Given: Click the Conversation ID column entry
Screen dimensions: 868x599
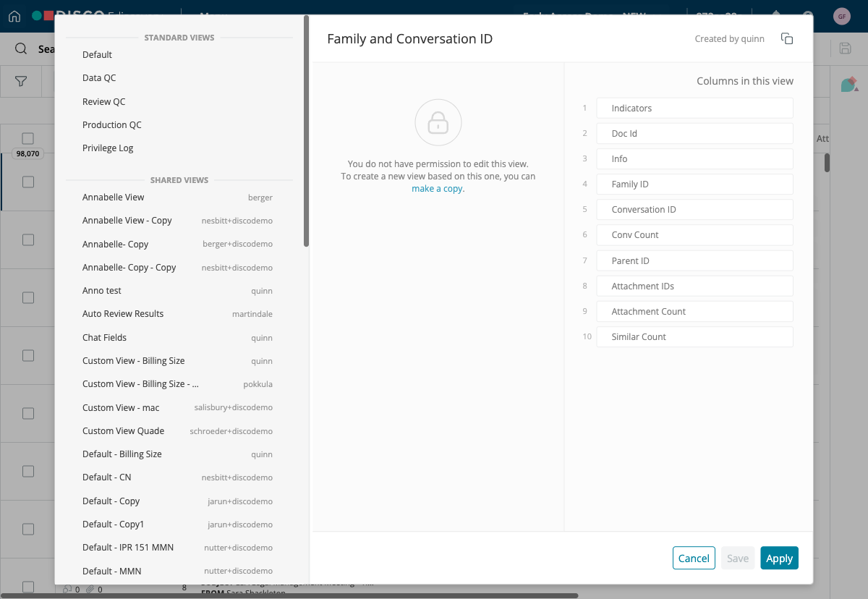Looking at the screenshot, I should (694, 210).
